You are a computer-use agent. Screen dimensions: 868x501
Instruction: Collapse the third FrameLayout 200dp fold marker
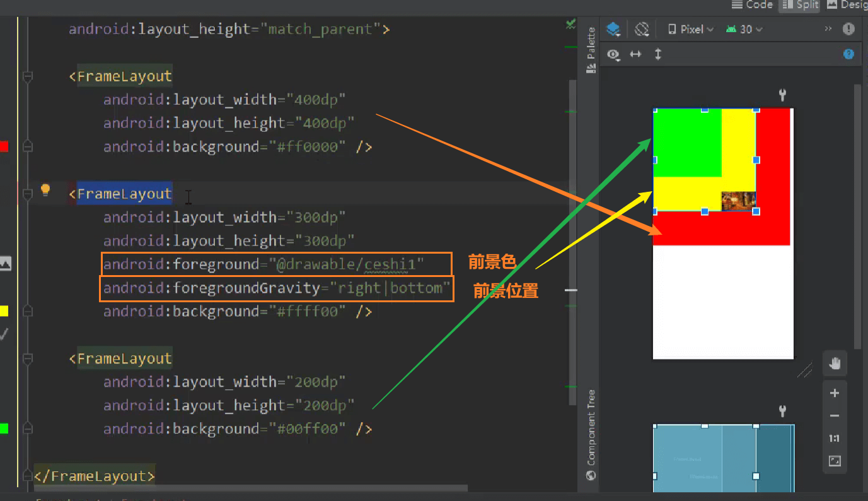(x=27, y=359)
